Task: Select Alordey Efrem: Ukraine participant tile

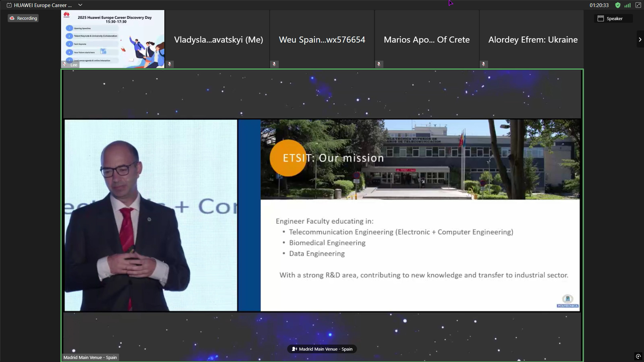Action: [532, 39]
